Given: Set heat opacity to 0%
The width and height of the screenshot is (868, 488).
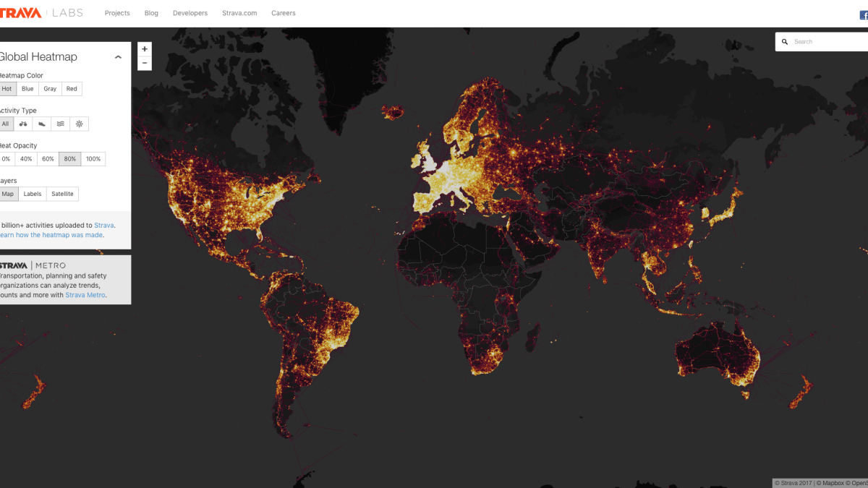Looking at the screenshot, I should pos(7,159).
